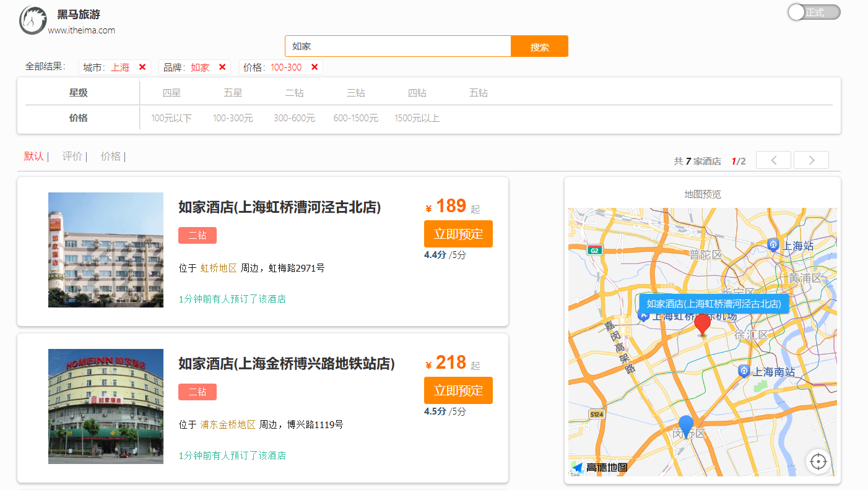Open photo of 金桥博兴路地铁站店 hotel

pos(106,406)
